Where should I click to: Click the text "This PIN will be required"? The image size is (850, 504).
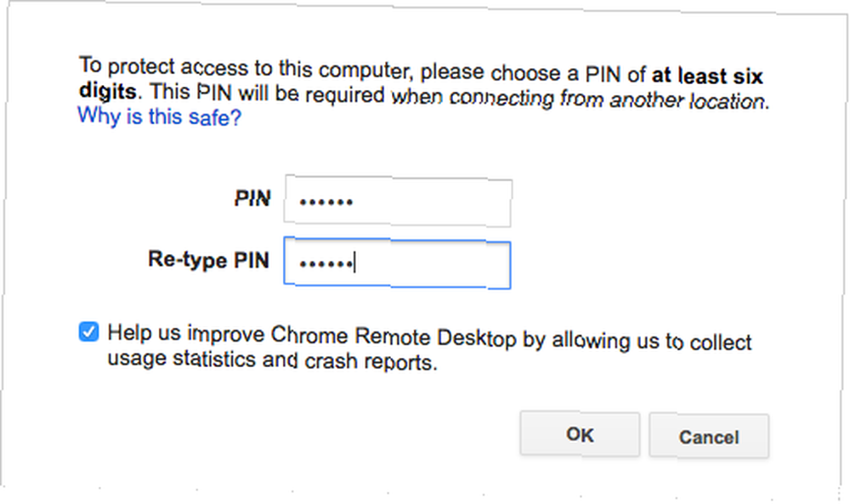coord(267,93)
